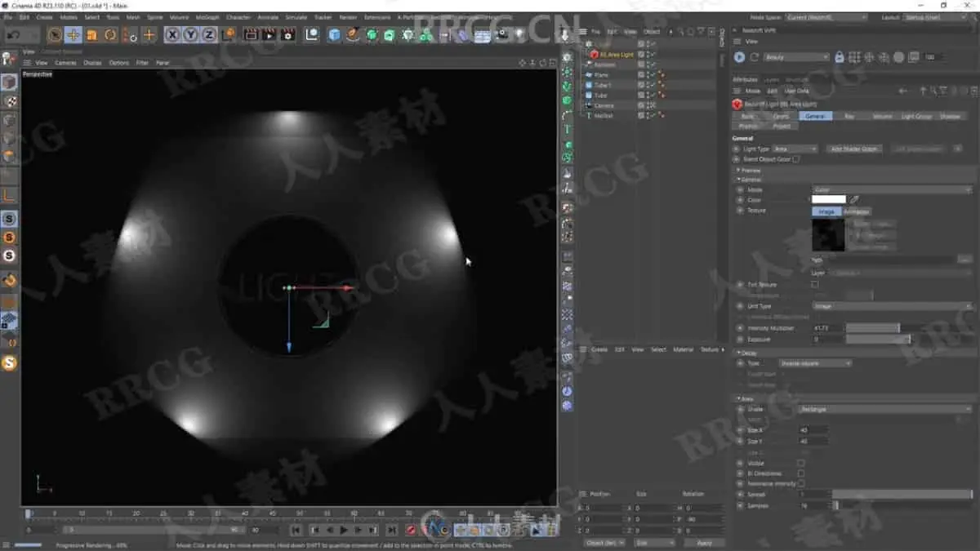Click the Light bulb icon in toolbar
The image size is (980, 551).
[x=520, y=34]
